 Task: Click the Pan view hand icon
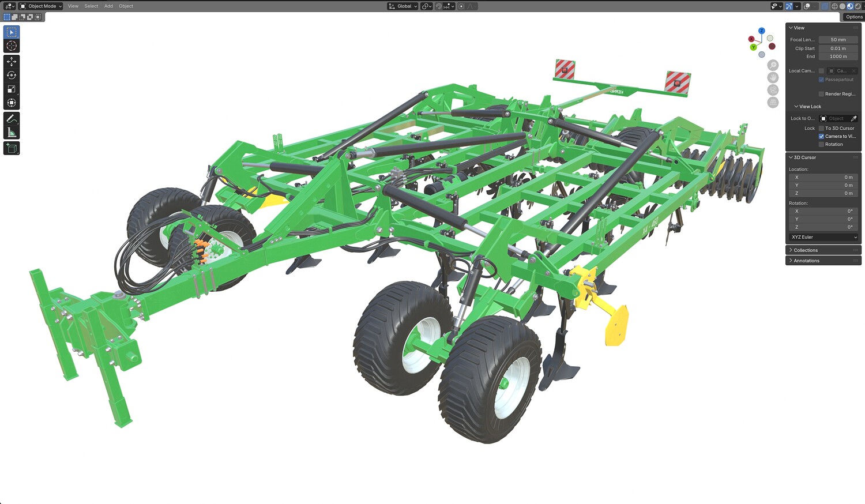pos(773,77)
